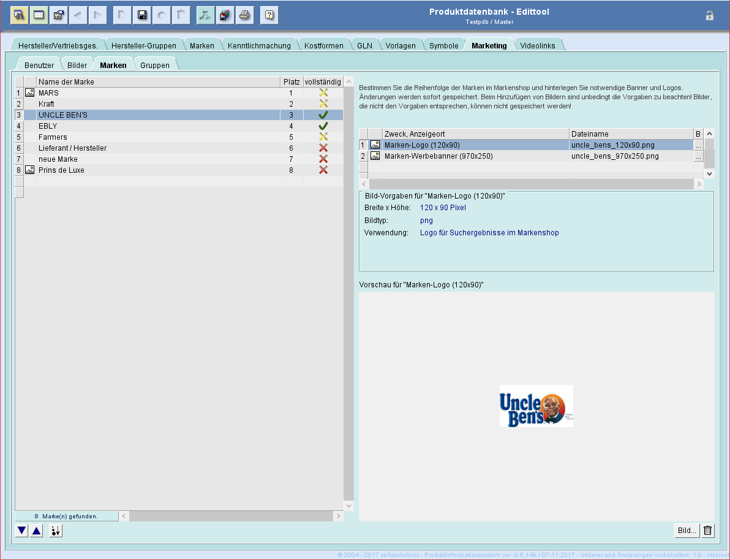The width and height of the screenshot is (730, 560).
Task: Open the form edit view icon
Action: pyautogui.click(x=58, y=15)
